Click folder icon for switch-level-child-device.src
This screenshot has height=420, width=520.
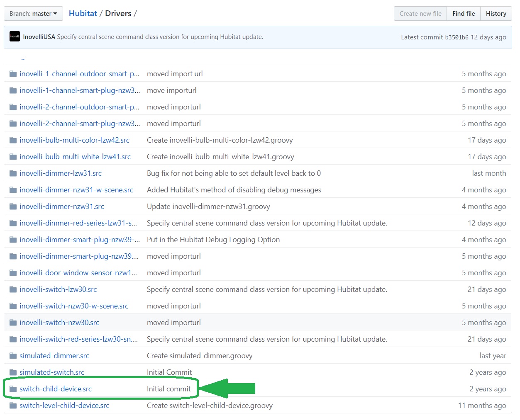pyautogui.click(x=13, y=405)
